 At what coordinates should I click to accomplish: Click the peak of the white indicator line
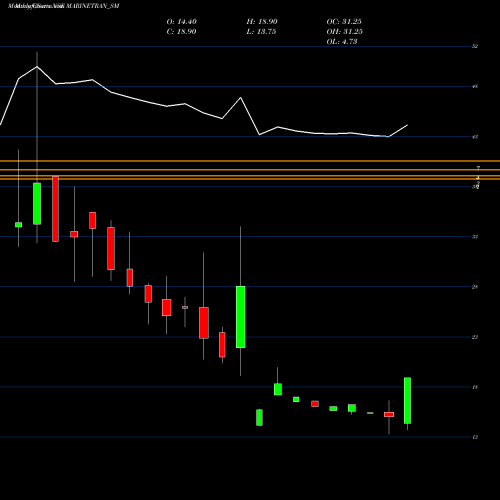37,67
